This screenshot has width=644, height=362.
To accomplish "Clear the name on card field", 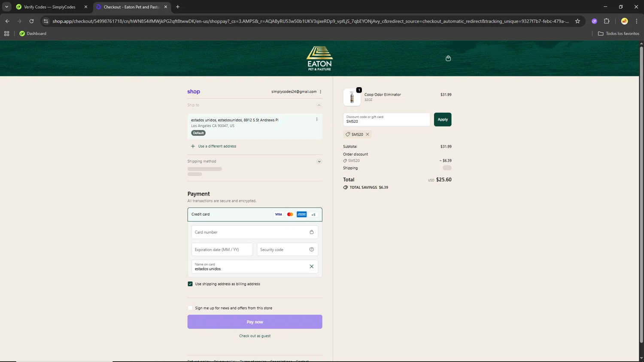I will point(312,266).
